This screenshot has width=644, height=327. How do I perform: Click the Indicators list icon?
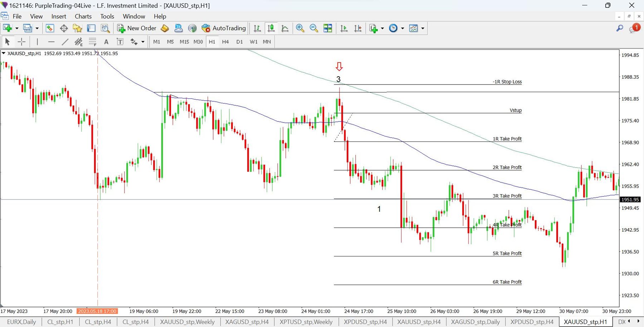click(x=374, y=28)
